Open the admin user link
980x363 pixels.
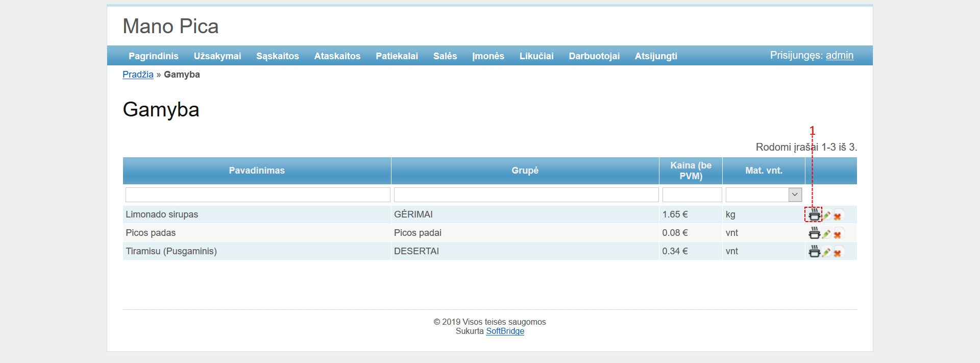tap(839, 55)
